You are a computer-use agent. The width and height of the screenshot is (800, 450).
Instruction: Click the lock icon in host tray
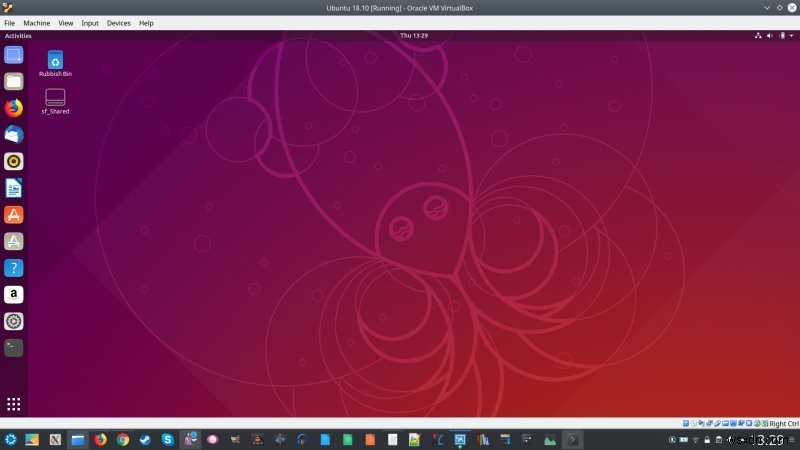click(707, 440)
